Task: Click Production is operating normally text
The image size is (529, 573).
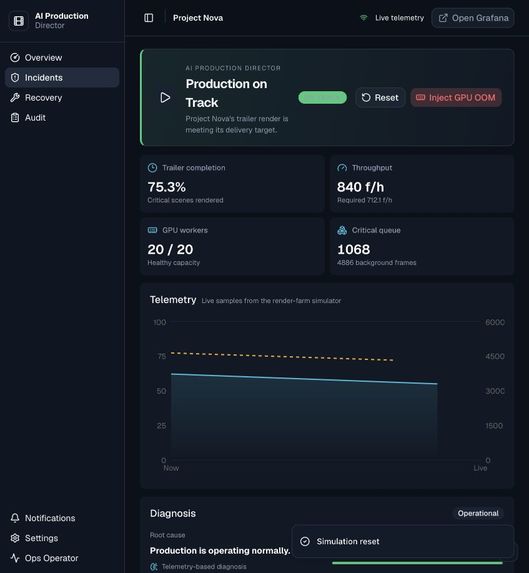Action: click(220, 551)
